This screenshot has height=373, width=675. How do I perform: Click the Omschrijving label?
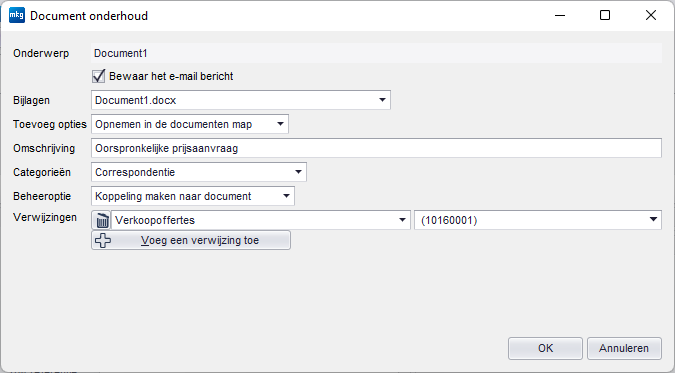click(x=44, y=149)
